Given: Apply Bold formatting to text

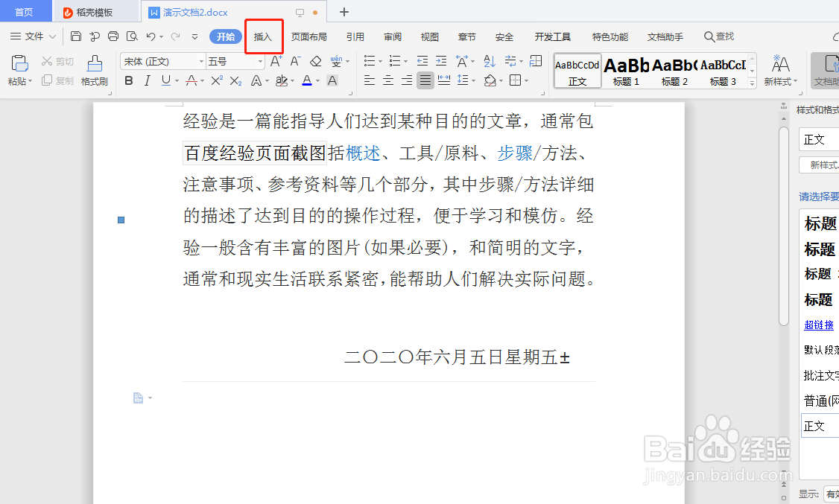Looking at the screenshot, I should [128, 80].
